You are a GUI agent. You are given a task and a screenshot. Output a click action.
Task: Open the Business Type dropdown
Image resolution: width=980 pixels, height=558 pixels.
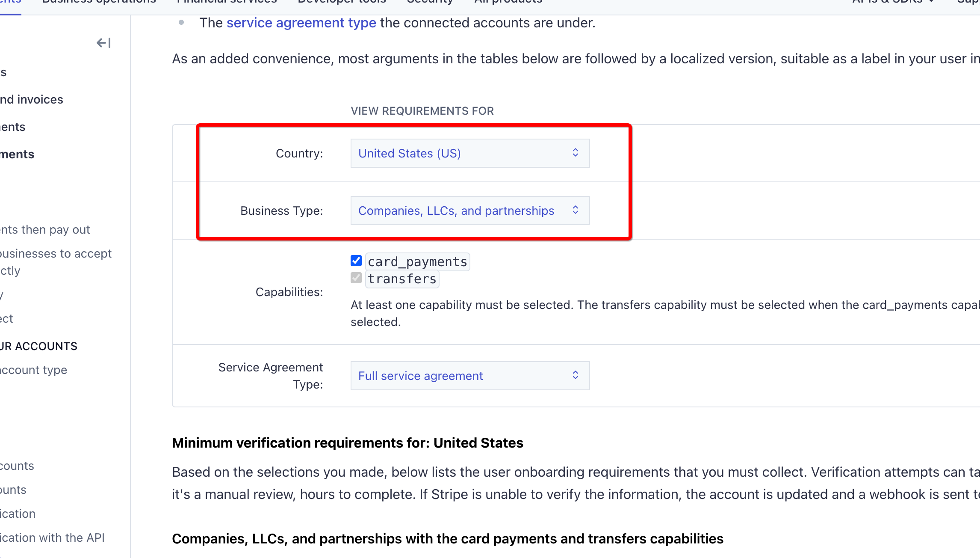pos(469,211)
